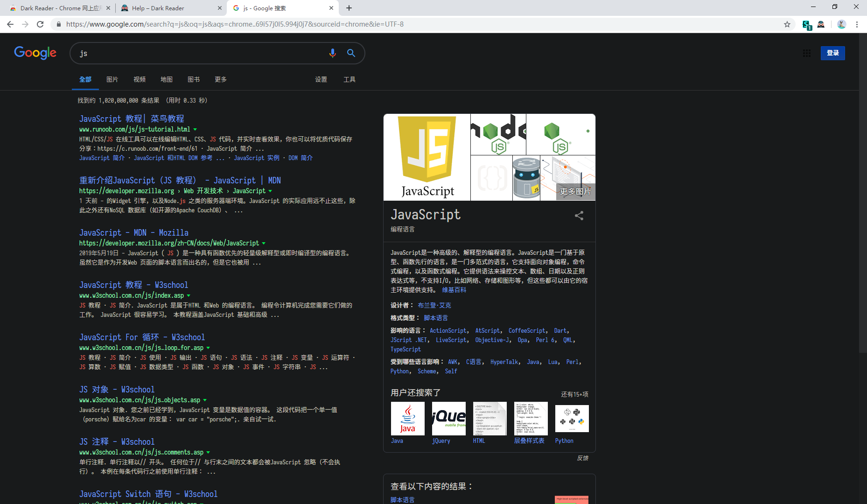867x504 pixels.
Task: Close the js Google search tab
Action: [331, 8]
